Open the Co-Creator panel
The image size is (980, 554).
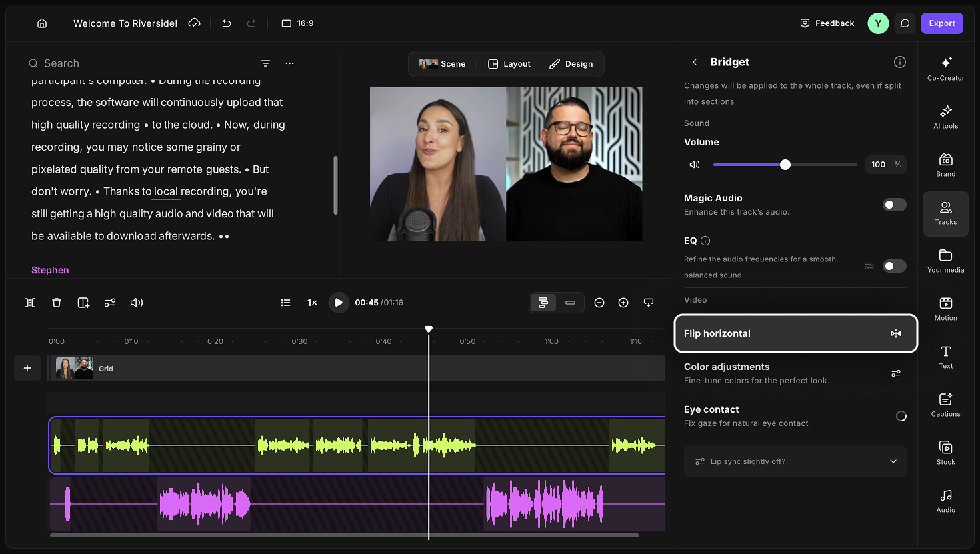[x=945, y=69]
